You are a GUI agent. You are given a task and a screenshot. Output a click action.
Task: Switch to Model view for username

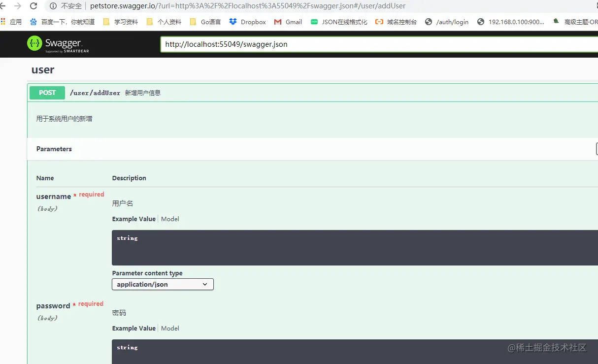point(170,219)
